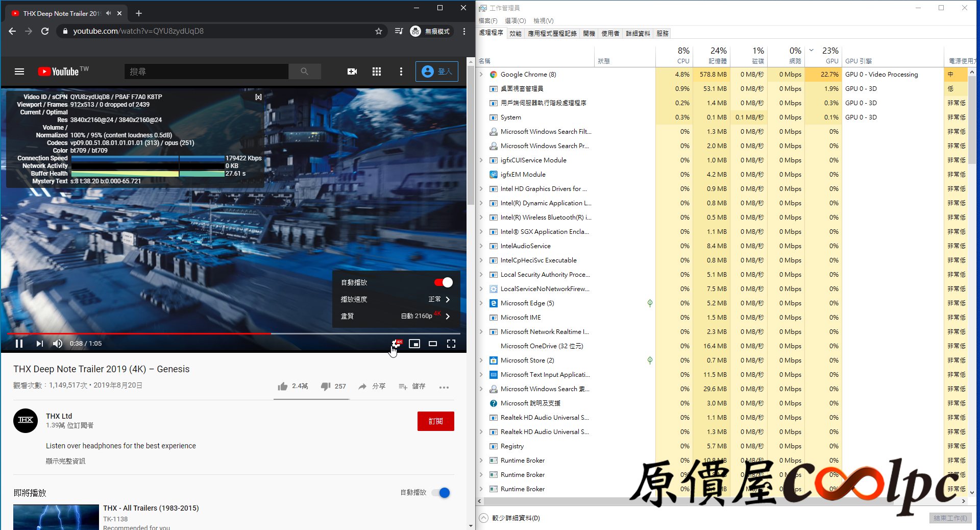Open YouTube hamburger guide menu

point(19,71)
